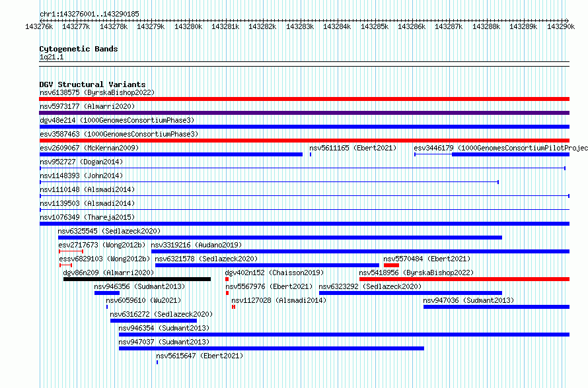Select the blue nsv947037 variant bar
This screenshot has height=388, width=588.
[x=272, y=348]
